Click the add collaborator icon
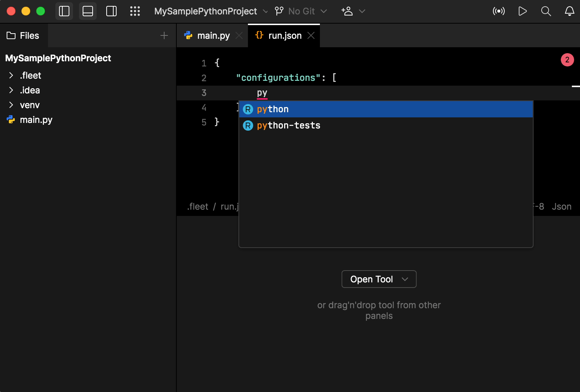 point(347,11)
